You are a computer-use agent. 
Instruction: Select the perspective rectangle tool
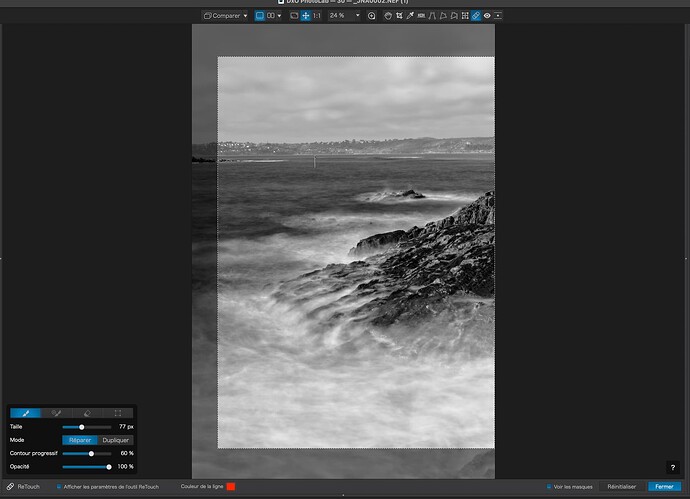(x=443, y=16)
